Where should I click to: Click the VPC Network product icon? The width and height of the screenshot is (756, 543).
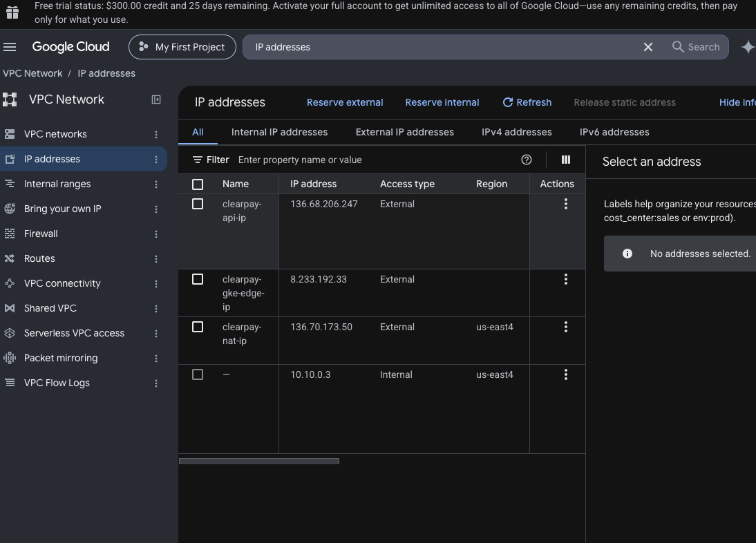(x=10, y=99)
